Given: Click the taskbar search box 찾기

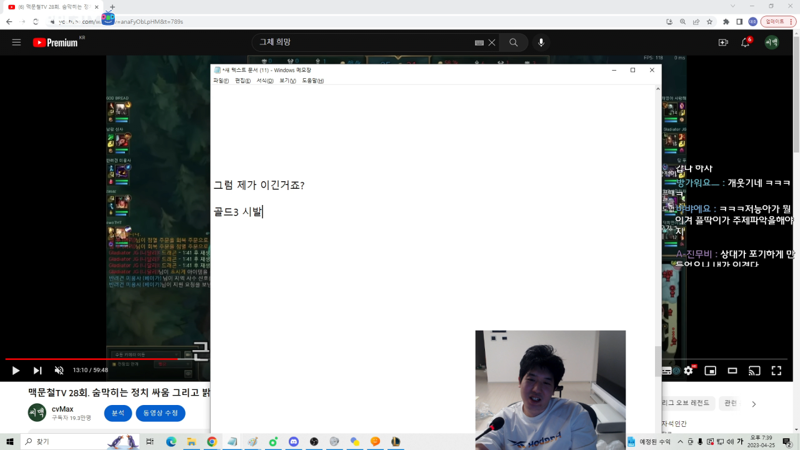Looking at the screenshot, I should 79,441.
